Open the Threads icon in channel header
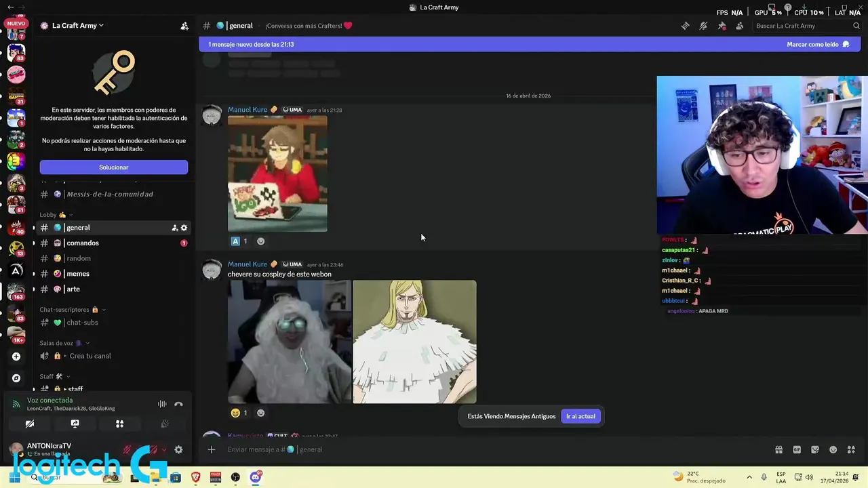Viewport: 868px width, 488px height. pyautogui.click(x=686, y=26)
